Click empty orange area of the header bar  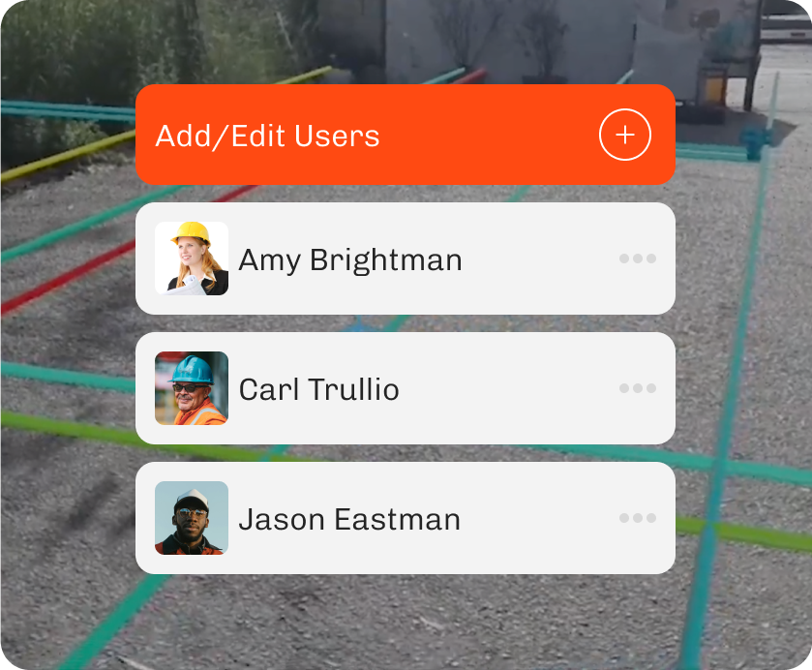tap(487, 135)
